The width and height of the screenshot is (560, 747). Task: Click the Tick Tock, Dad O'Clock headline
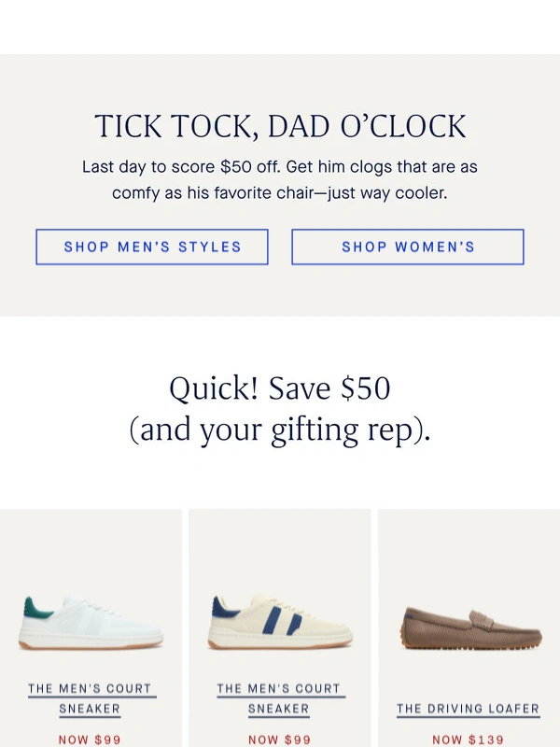pyautogui.click(x=280, y=127)
